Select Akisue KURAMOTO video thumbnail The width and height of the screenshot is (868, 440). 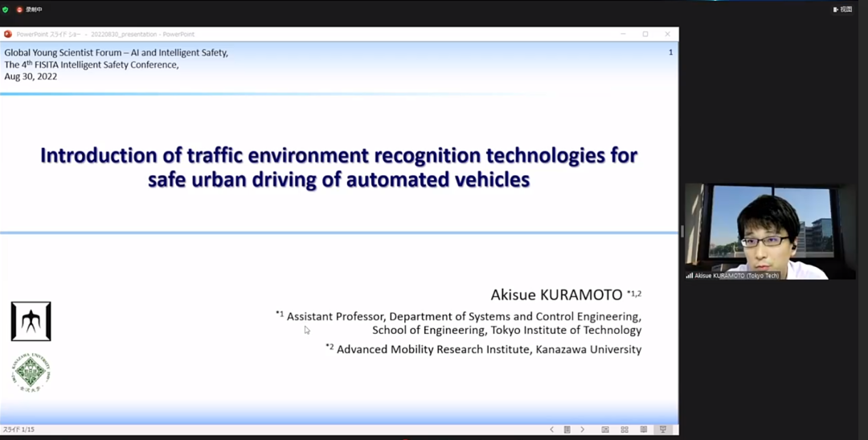pyautogui.click(x=769, y=231)
